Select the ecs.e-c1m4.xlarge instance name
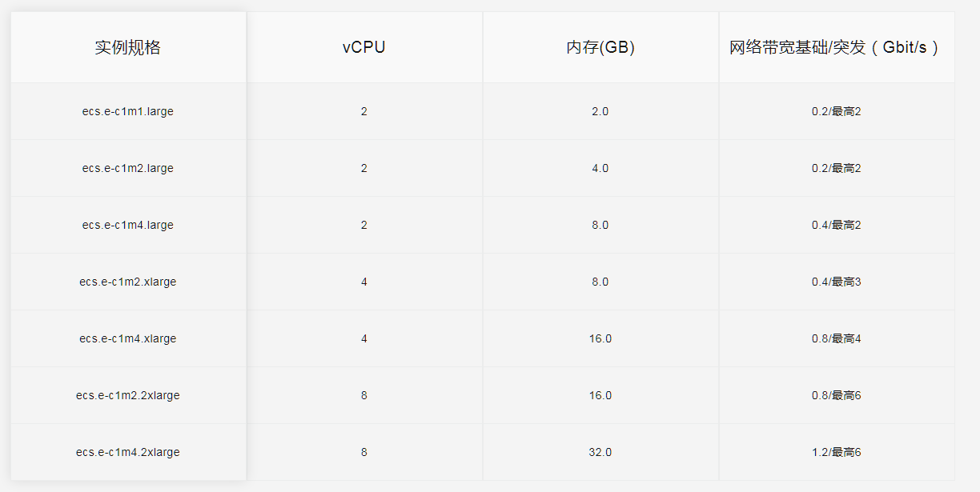Image resolution: width=980 pixels, height=492 pixels. (128, 338)
